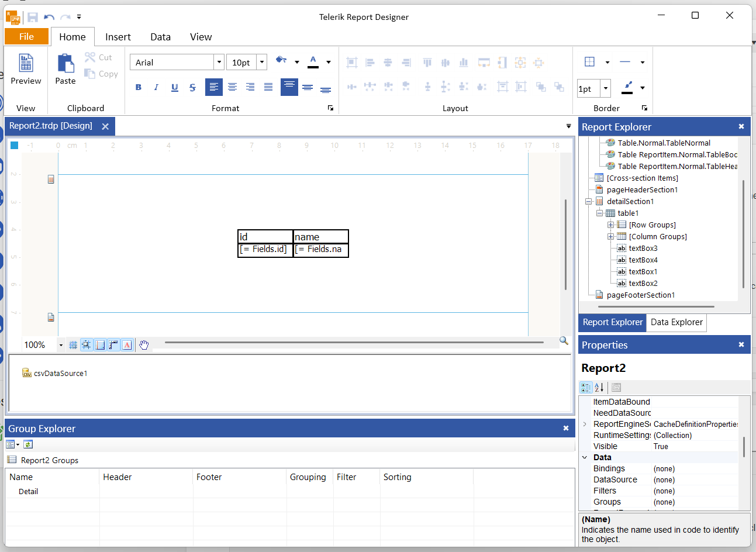The height and width of the screenshot is (552, 756).
Task: Select the pan hand tool
Action: point(144,345)
